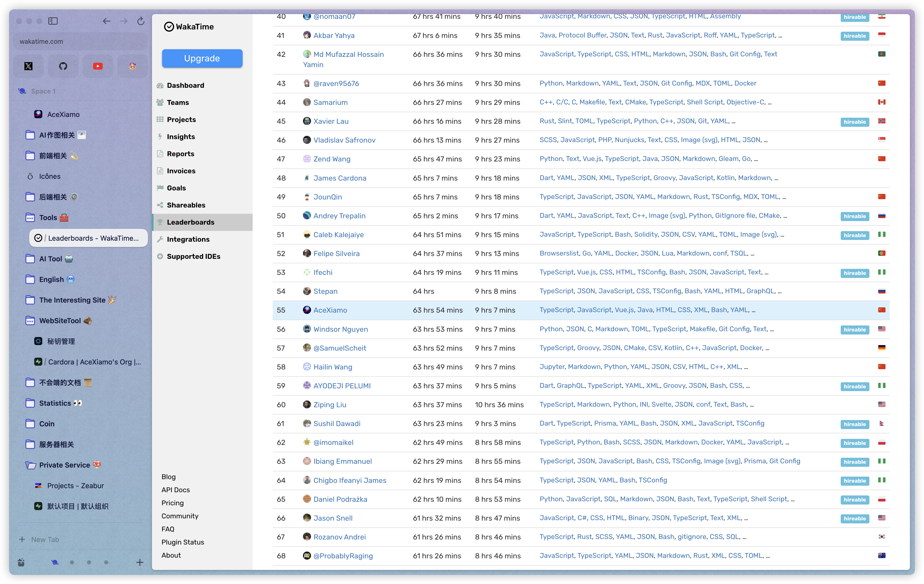The height and width of the screenshot is (584, 924).
Task: Go back with the left arrow
Action: click(x=106, y=21)
